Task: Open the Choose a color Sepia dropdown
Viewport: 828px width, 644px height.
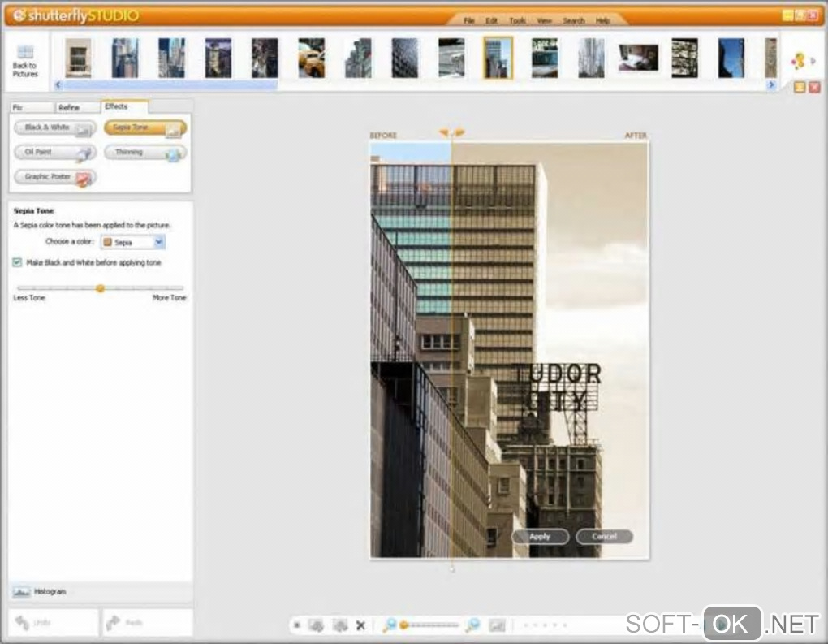Action: (x=132, y=242)
